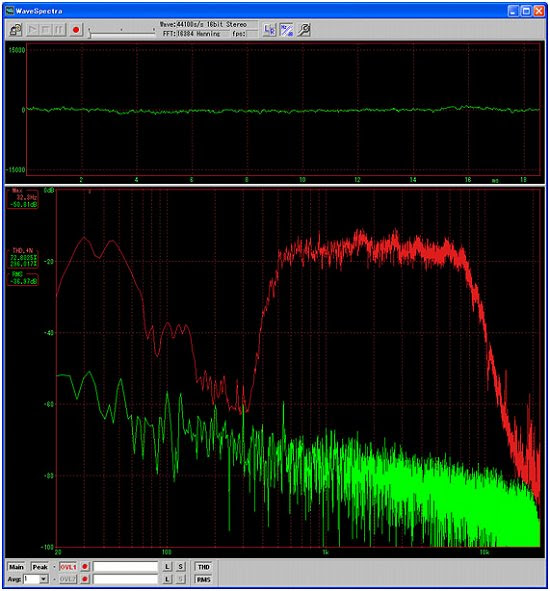
Task: Click the L load button for OVL1
Action: (167, 567)
